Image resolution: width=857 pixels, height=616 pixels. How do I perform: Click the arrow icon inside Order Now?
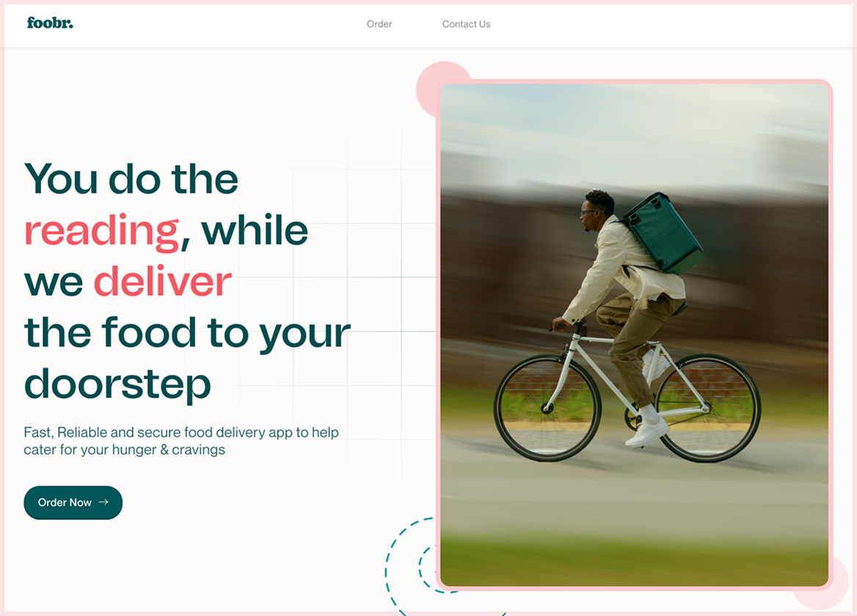[x=103, y=502]
